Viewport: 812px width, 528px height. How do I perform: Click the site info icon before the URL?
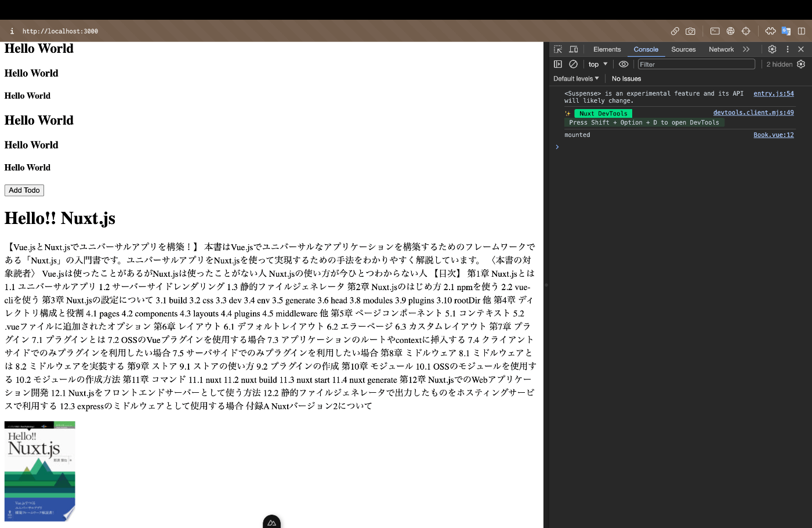click(12, 31)
